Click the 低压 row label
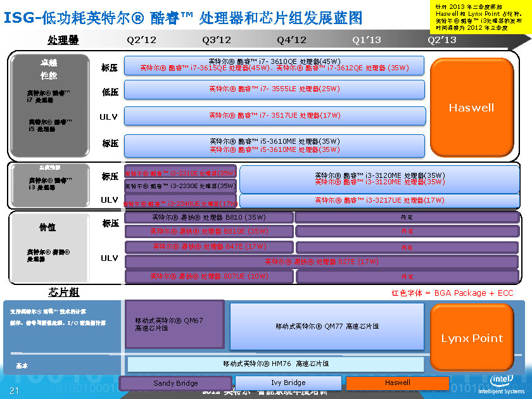This screenshot has width=532, height=399. pos(110,92)
